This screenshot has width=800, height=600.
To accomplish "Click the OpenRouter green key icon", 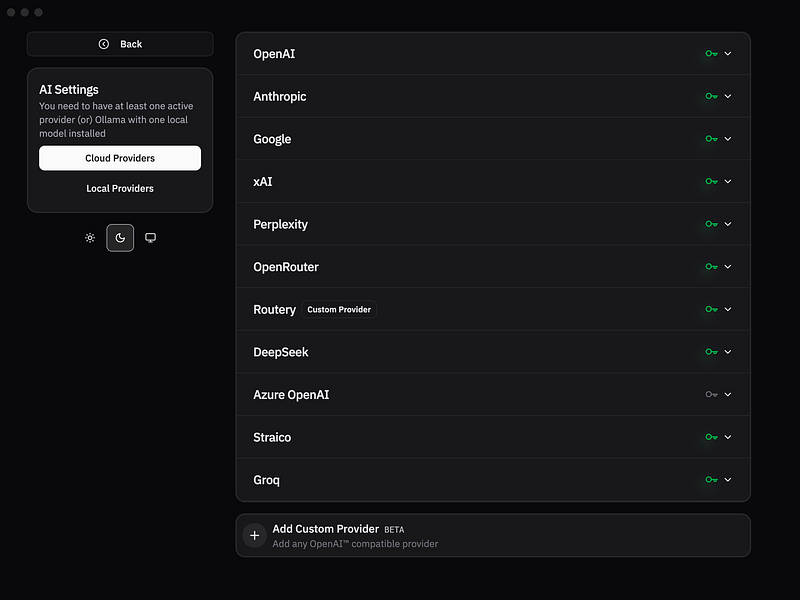I will click(711, 266).
